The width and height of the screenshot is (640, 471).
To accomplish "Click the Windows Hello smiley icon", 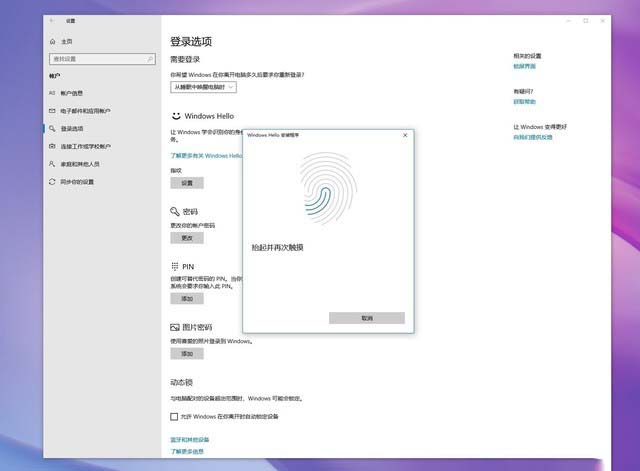I will 176,116.
